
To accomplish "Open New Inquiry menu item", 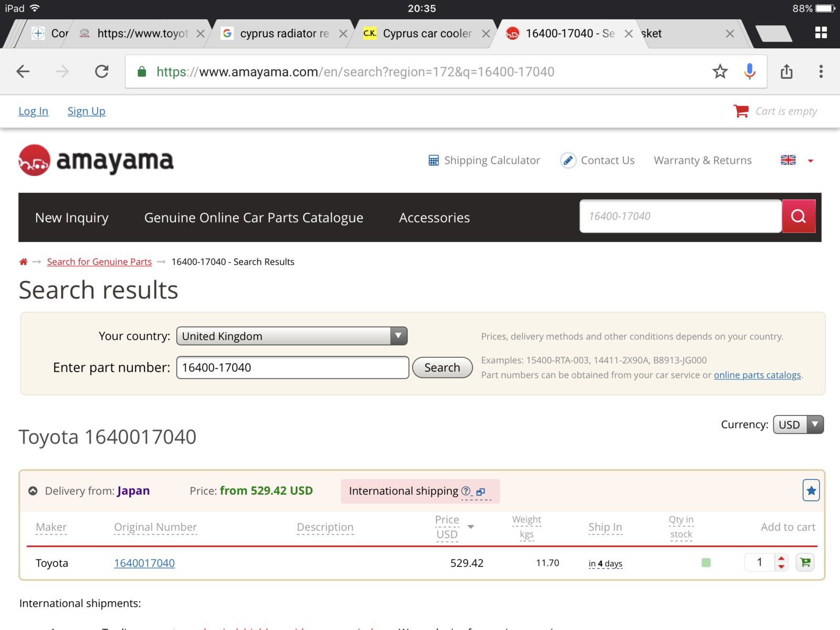I will point(72,217).
